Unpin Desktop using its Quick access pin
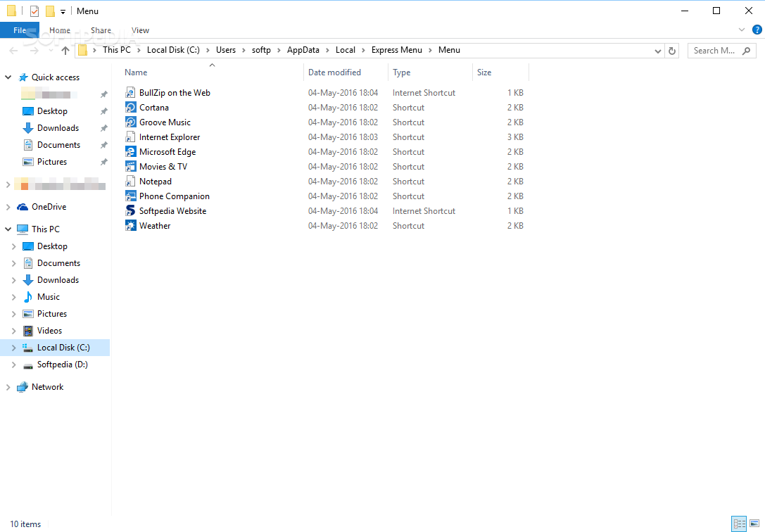The width and height of the screenshot is (765, 532). point(103,111)
